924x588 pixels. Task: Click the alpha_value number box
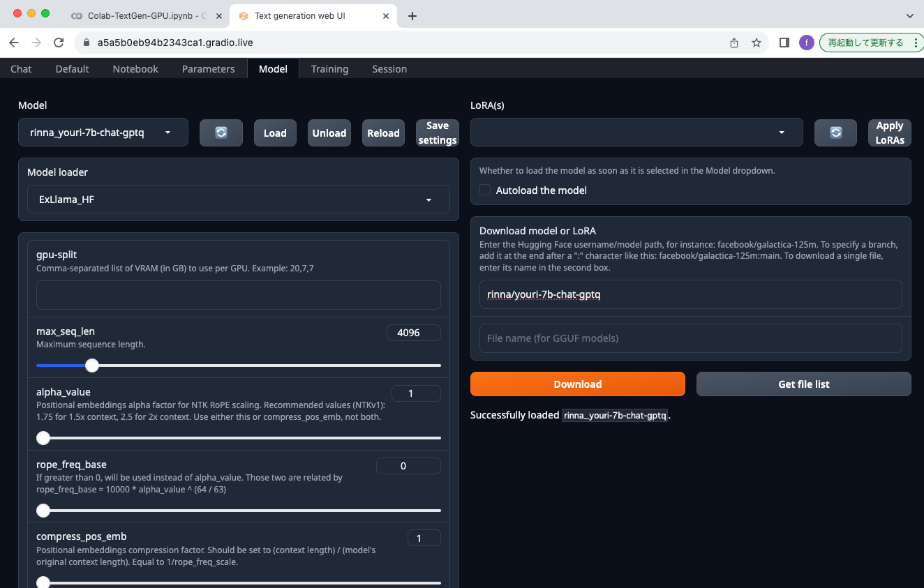click(x=416, y=393)
